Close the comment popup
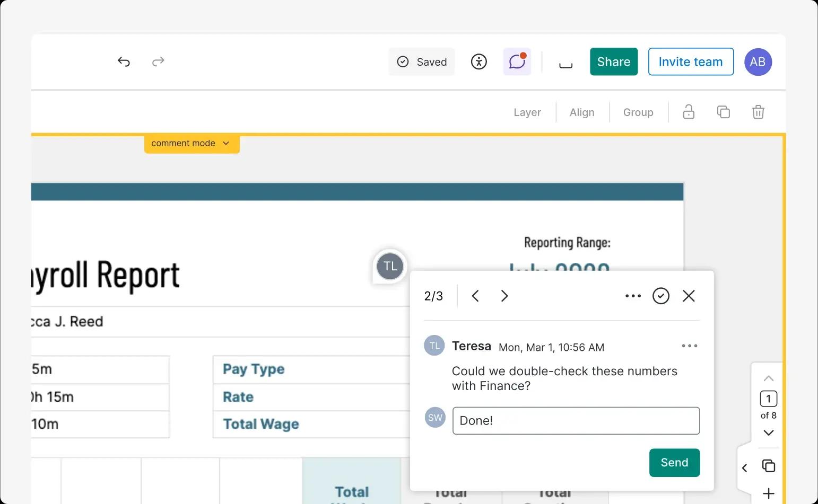The image size is (818, 504). [689, 296]
